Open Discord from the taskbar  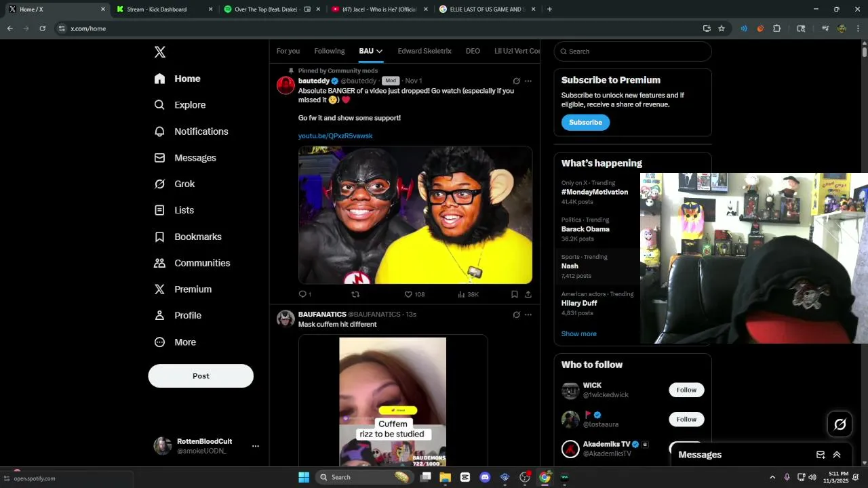485,477
